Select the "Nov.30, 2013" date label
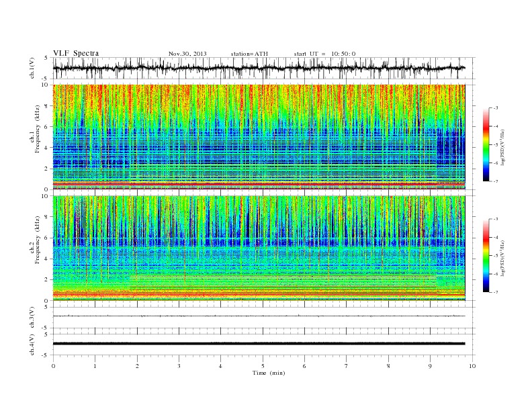The image size is (532, 411). pyautogui.click(x=187, y=54)
